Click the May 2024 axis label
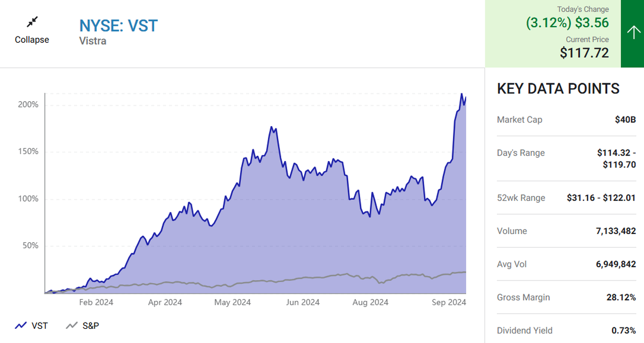 pyautogui.click(x=234, y=302)
